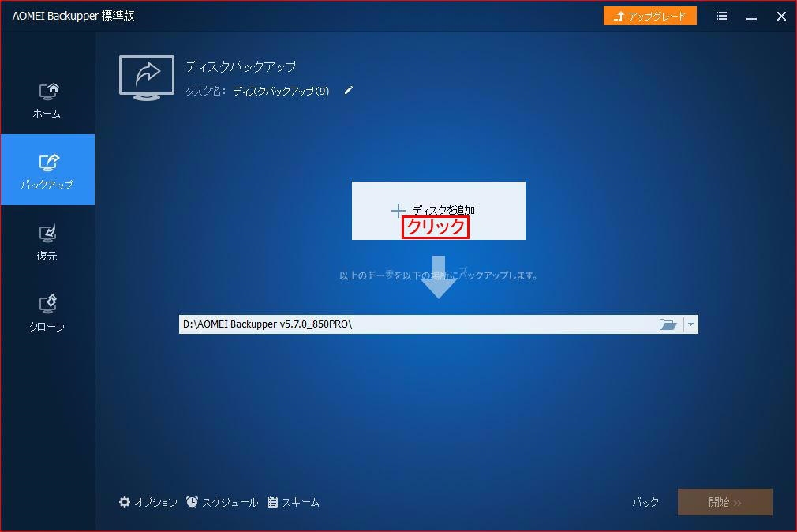Click the task name text ディスクバックアップ(9)
Screen dimensions: 797x532
[x=281, y=91]
